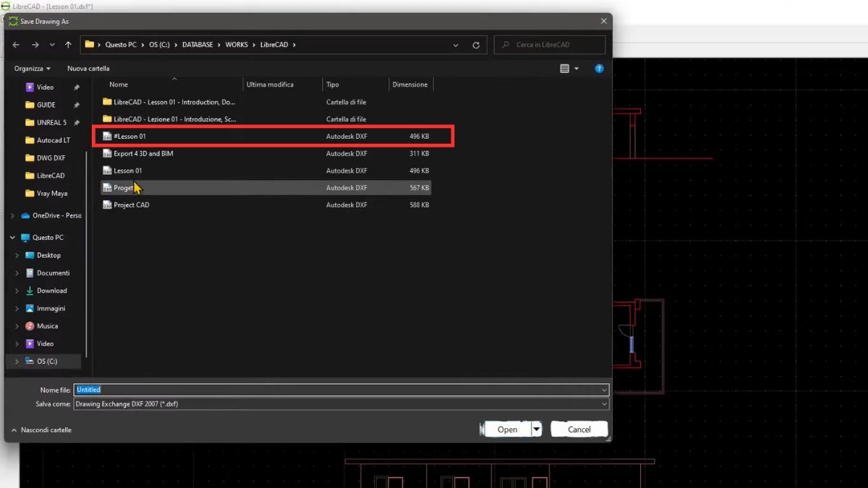This screenshot has width=868, height=488.
Task: Open the dialog help icon
Action: pos(599,69)
